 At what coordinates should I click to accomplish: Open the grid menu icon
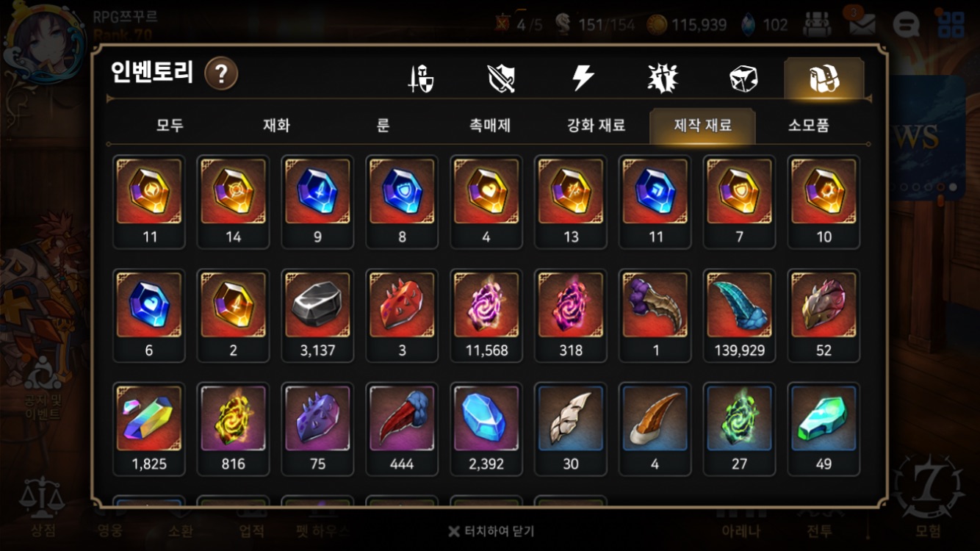(x=951, y=24)
